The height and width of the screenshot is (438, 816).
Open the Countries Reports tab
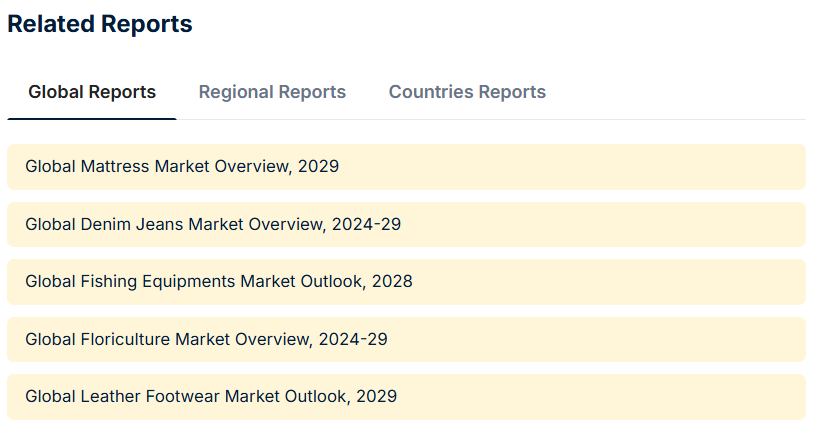coord(467,92)
